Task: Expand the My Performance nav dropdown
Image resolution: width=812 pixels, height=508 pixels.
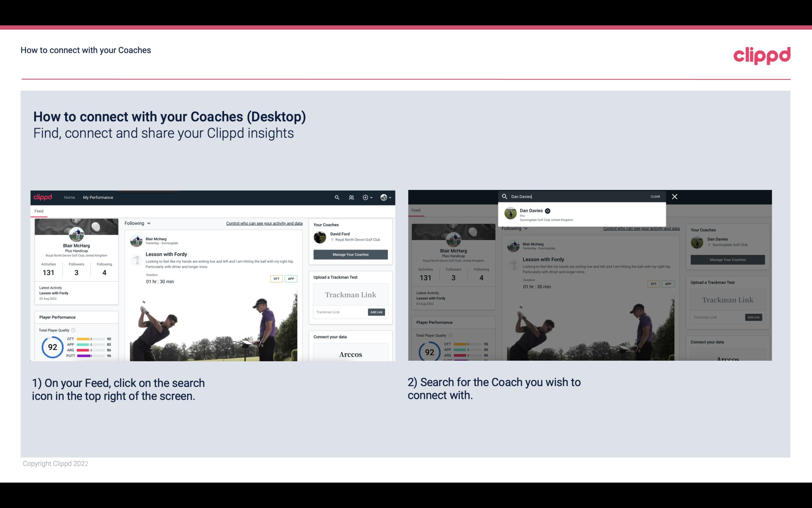Action: pos(98,197)
